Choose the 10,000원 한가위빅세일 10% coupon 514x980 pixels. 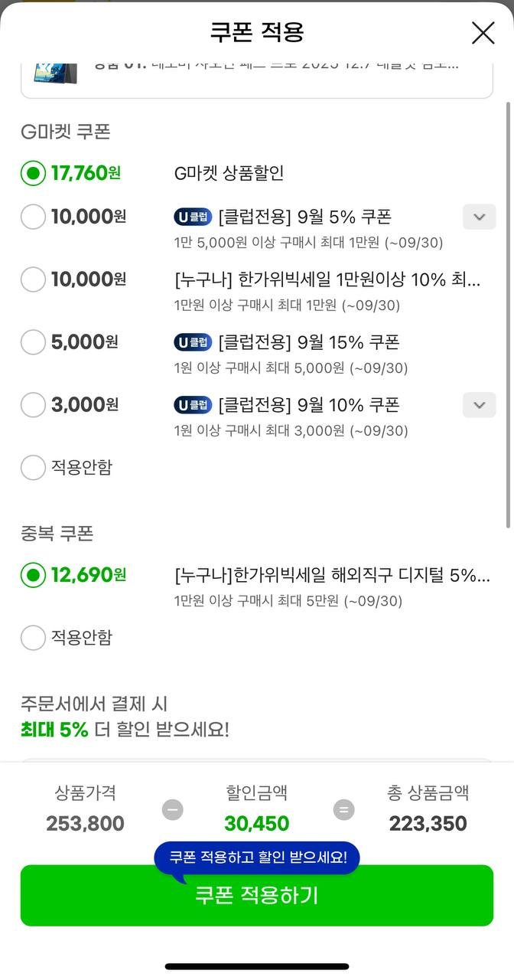(x=33, y=279)
